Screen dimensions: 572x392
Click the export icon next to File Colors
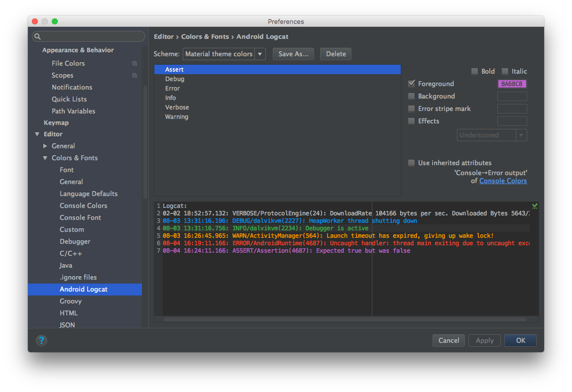(x=134, y=63)
